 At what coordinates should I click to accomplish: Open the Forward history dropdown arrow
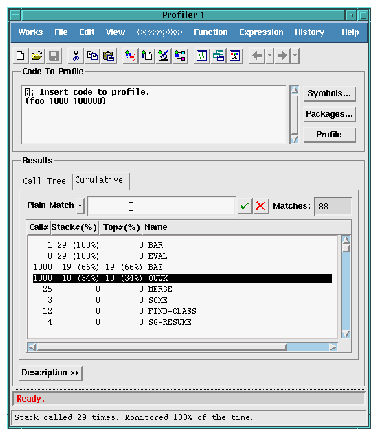[295, 56]
